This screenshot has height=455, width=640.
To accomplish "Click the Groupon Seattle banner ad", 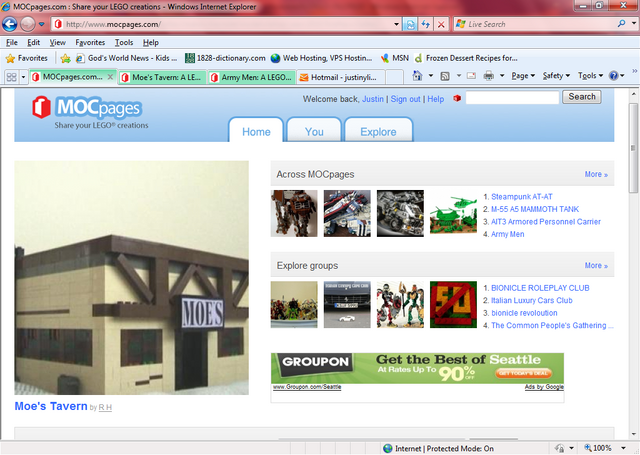I will (417, 368).
